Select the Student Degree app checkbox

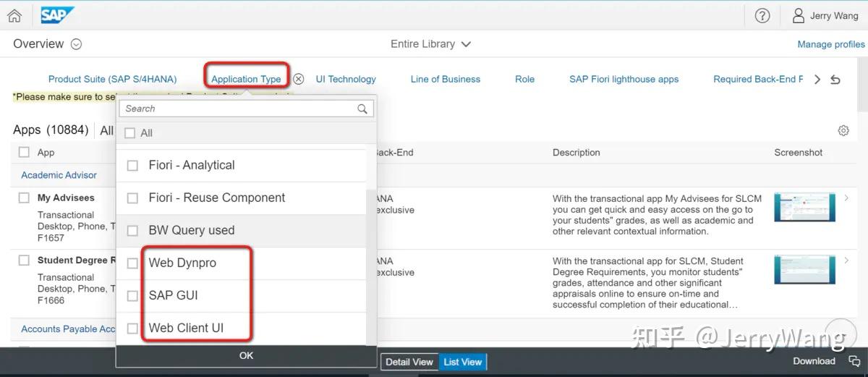tap(24, 260)
